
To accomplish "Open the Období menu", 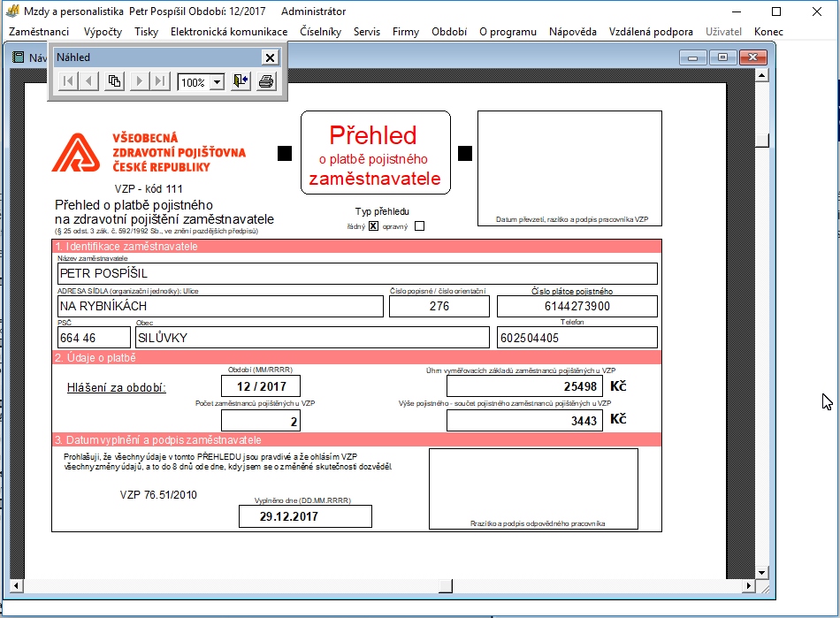I will 449,32.
